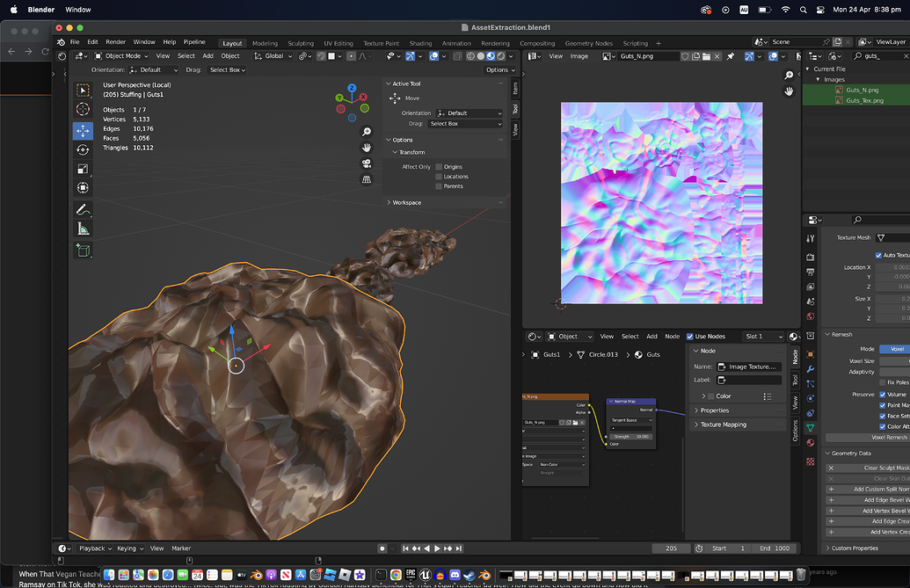The width and height of the screenshot is (910, 588).
Task: Toggle the camera view icon
Action: tap(367, 163)
